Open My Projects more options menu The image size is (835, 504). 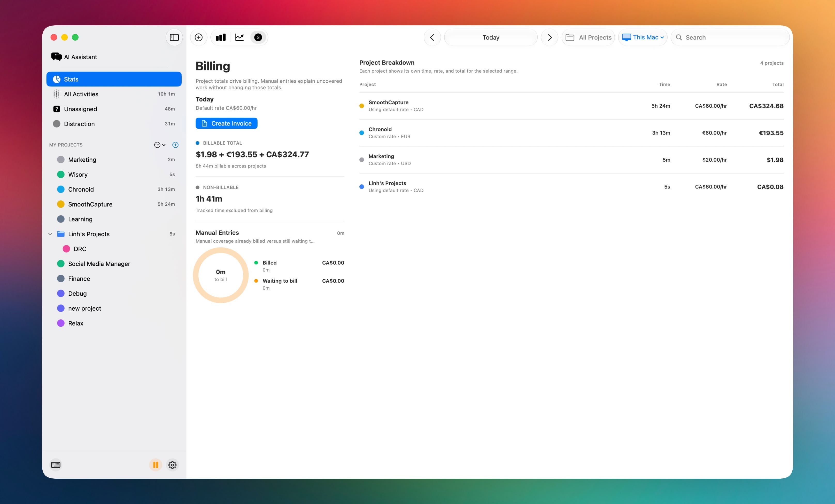click(160, 145)
